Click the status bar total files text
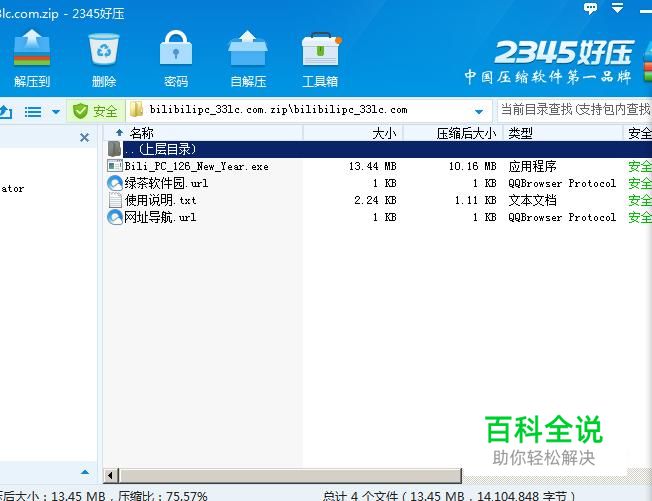This screenshot has height=501, width=652. tap(449, 496)
